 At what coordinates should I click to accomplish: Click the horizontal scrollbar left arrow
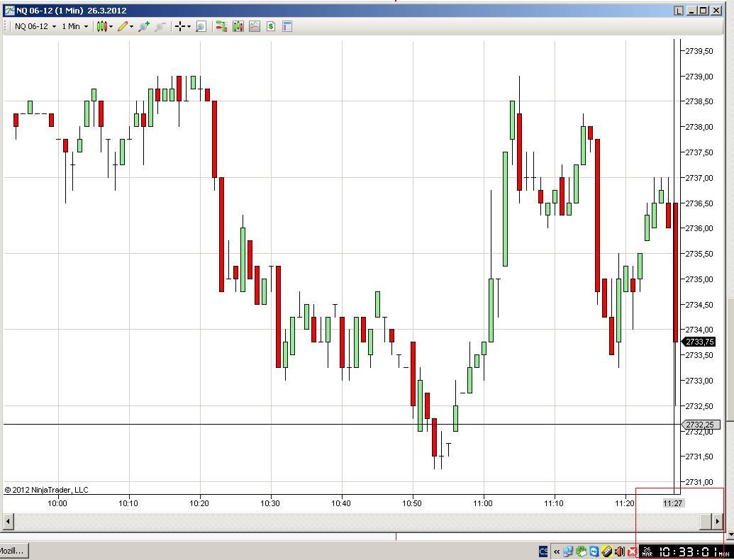pyautogui.click(x=8, y=521)
